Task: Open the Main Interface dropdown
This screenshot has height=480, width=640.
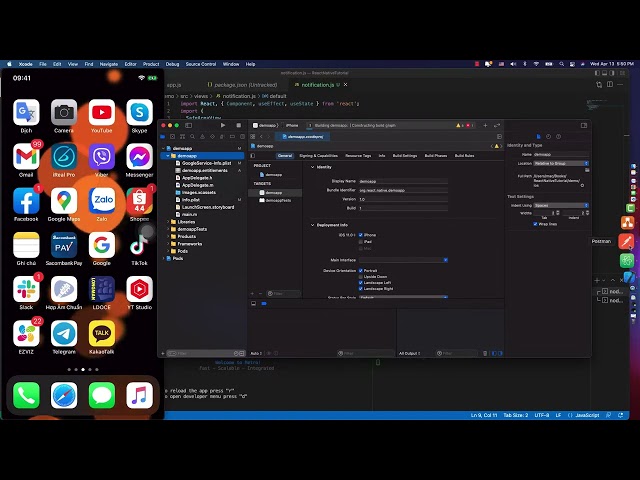Action: coord(403,260)
